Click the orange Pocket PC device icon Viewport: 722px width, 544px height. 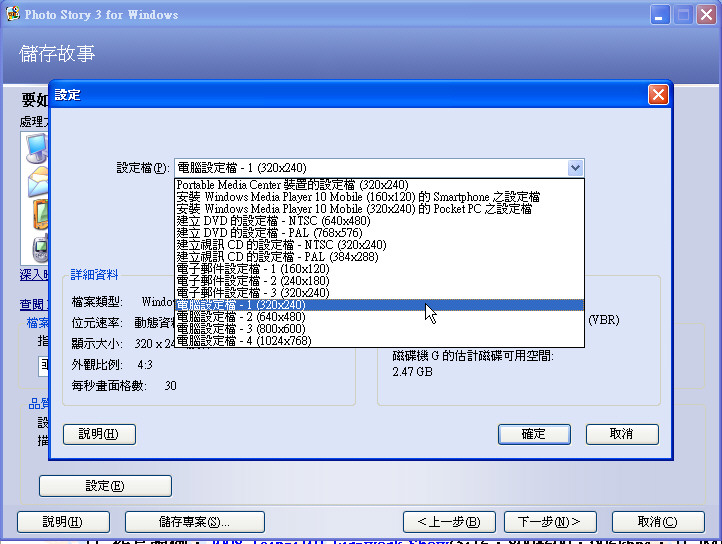[x=40, y=214]
